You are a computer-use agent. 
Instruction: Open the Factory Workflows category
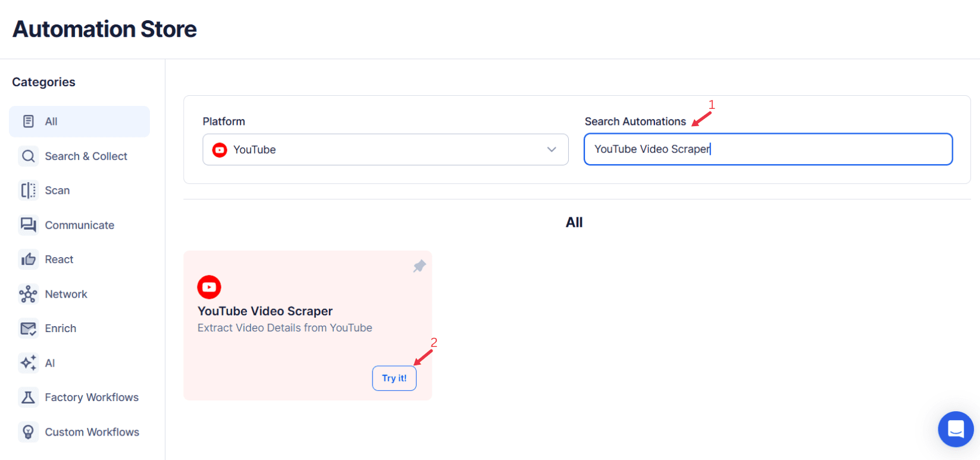[x=92, y=398]
